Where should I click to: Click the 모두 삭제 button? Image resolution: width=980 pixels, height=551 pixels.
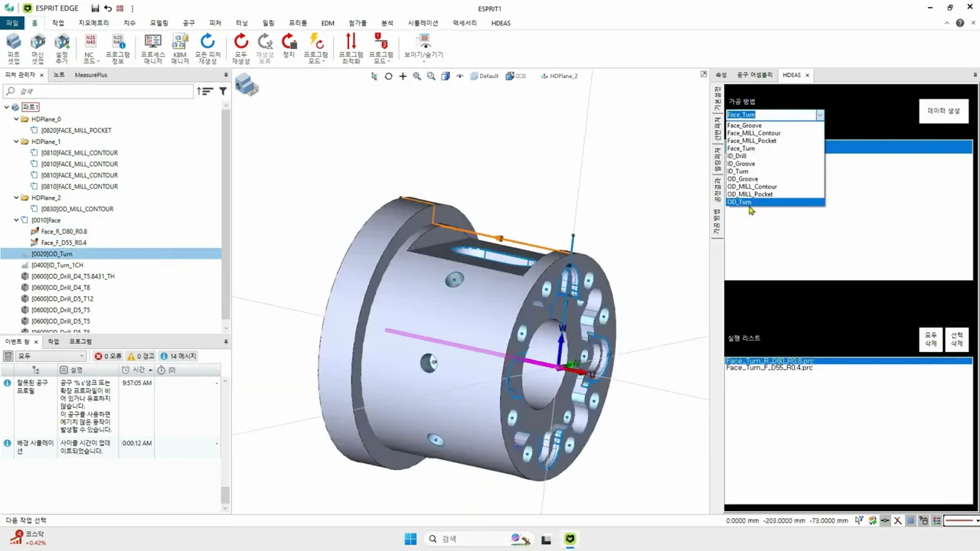pos(931,340)
